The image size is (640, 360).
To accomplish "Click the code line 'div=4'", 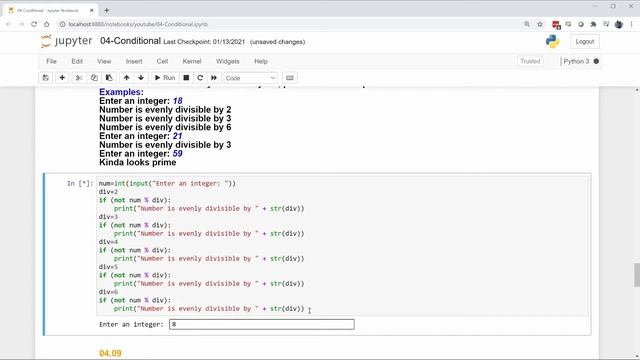I will (108, 242).
